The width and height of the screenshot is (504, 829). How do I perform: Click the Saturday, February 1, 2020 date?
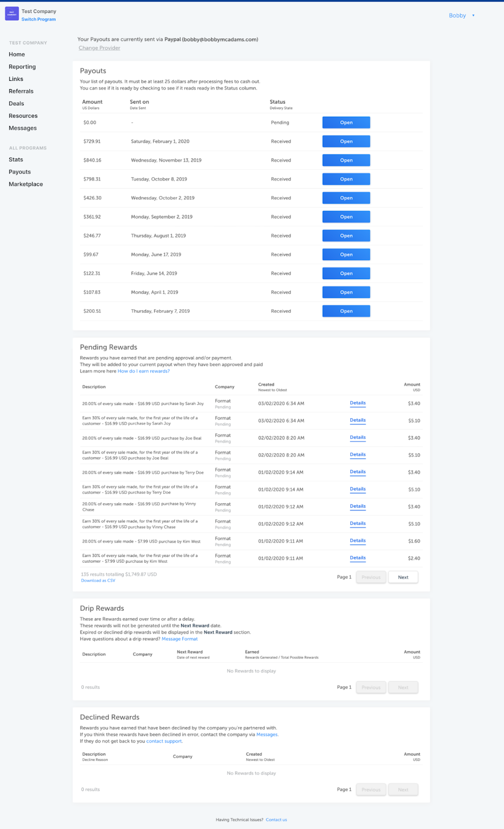pos(160,141)
